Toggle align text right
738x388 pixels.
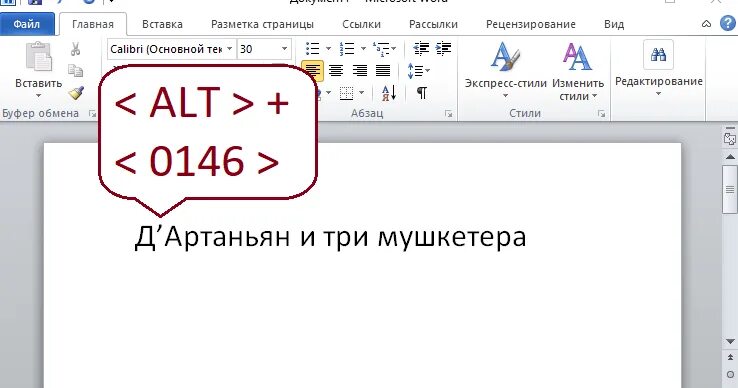coord(360,71)
